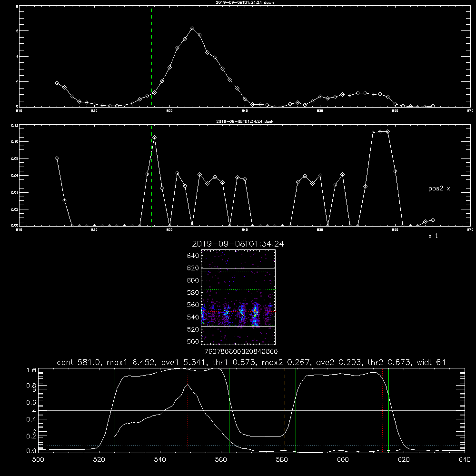This screenshot has height=476, width=476.
Task: Click the 'cent 581.0' value
Action: click(80, 362)
